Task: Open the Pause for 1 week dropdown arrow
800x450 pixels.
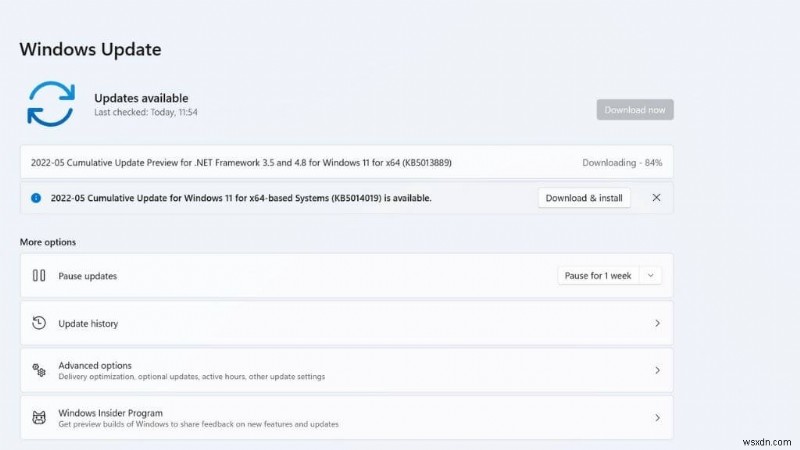Action: tap(651, 276)
